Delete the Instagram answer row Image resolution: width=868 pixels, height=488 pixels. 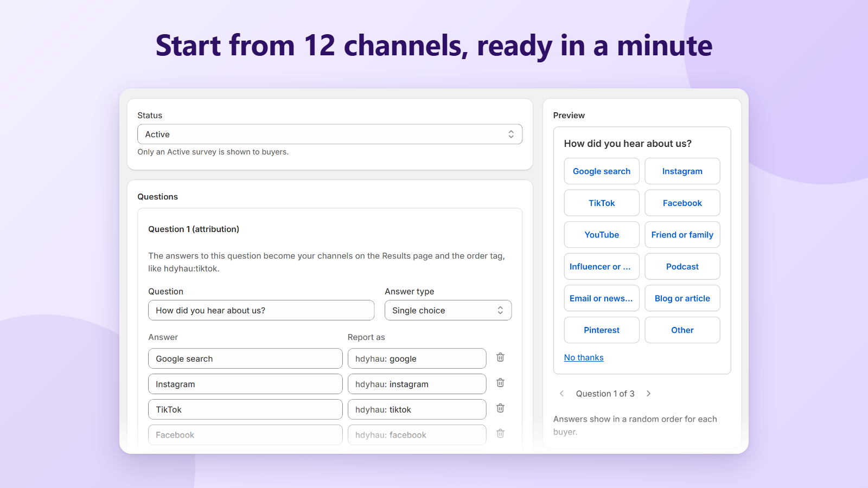(500, 383)
